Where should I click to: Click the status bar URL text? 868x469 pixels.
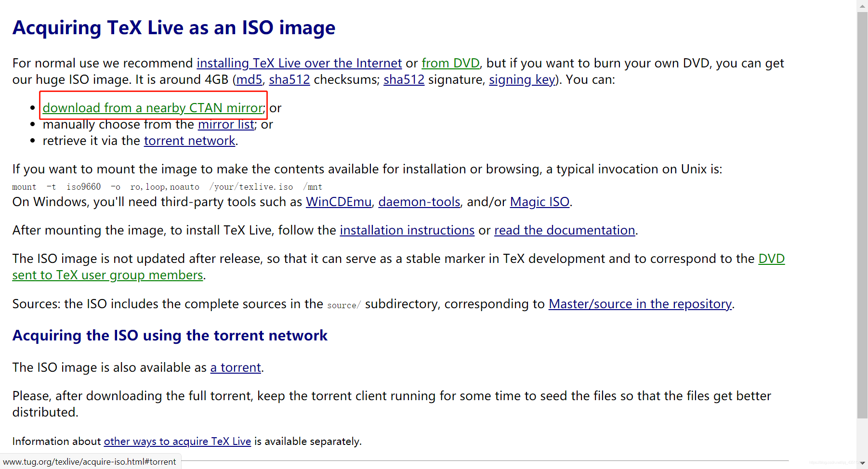coord(90,462)
